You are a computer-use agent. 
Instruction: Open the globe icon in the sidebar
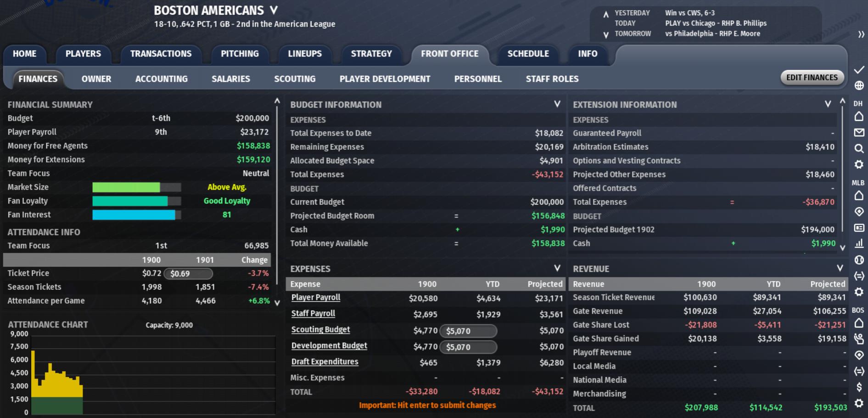pos(859,85)
